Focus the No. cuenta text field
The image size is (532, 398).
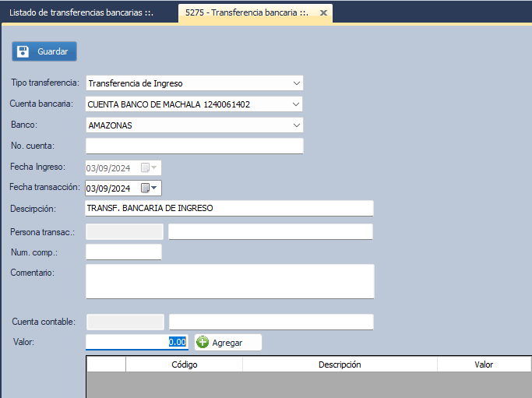(194, 146)
